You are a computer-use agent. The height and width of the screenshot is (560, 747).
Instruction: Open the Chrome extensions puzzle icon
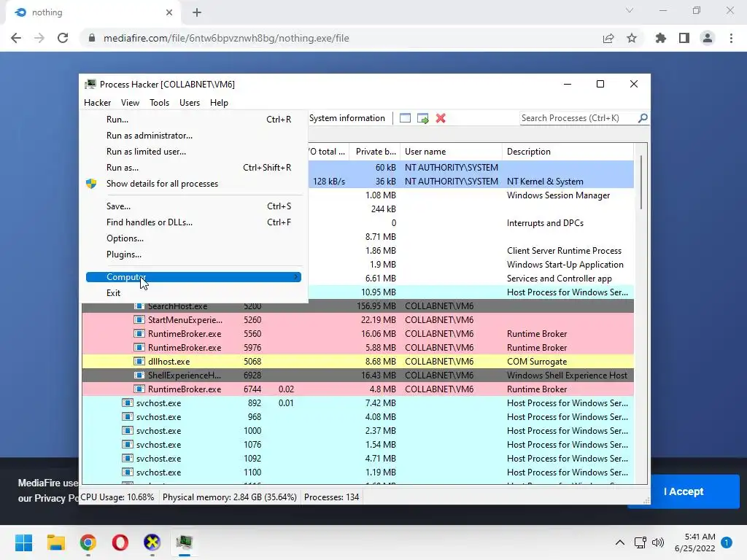(661, 38)
